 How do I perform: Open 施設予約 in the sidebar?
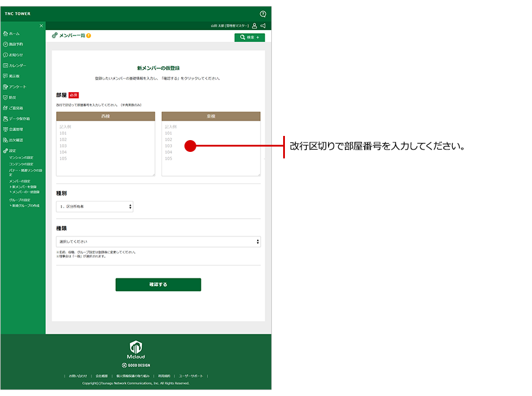pyautogui.click(x=16, y=44)
